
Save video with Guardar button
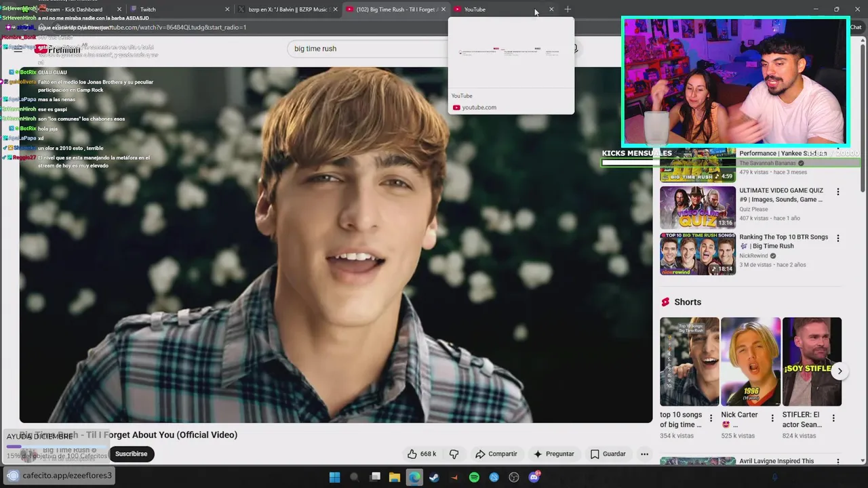point(608,454)
